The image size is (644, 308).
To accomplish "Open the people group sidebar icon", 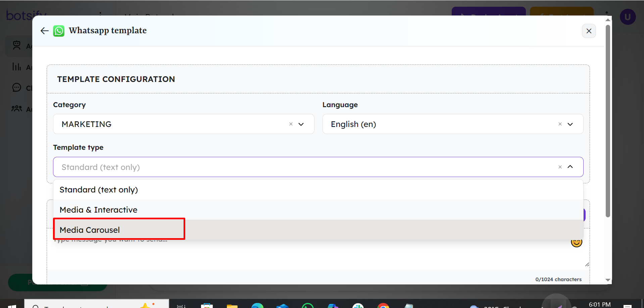I will pyautogui.click(x=17, y=108).
